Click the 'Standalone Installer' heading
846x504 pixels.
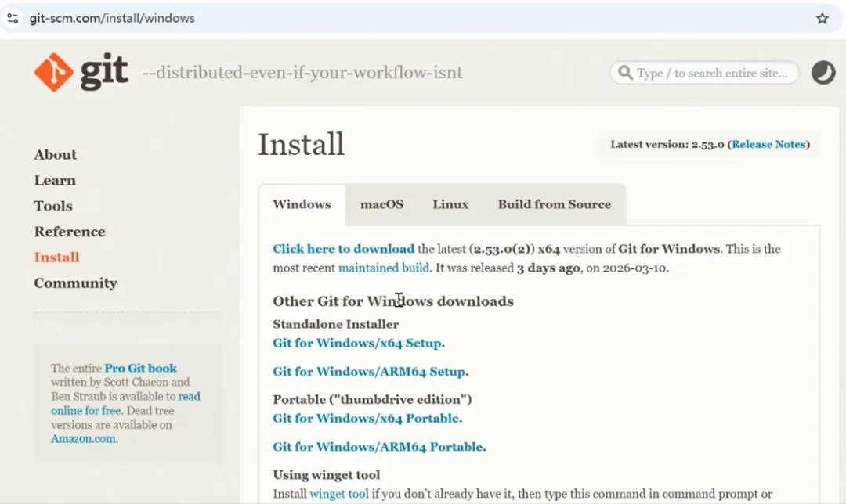336,325
